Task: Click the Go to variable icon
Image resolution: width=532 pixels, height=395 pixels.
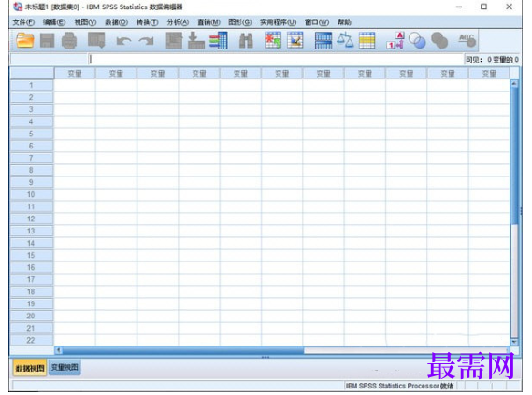Action: [196, 41]
